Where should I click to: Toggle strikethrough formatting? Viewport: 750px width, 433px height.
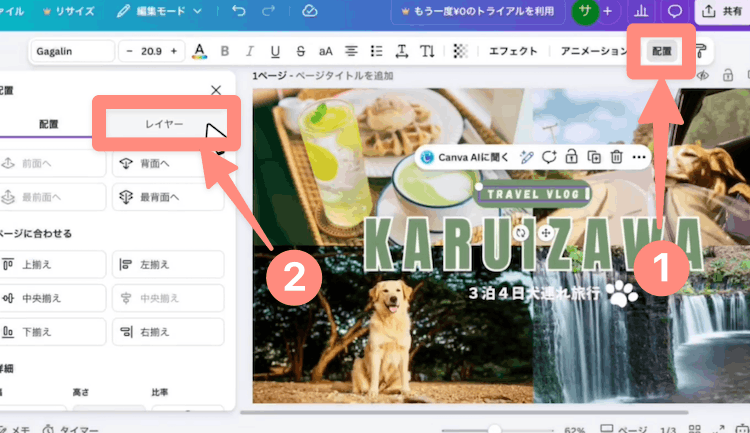pos(300,51)
